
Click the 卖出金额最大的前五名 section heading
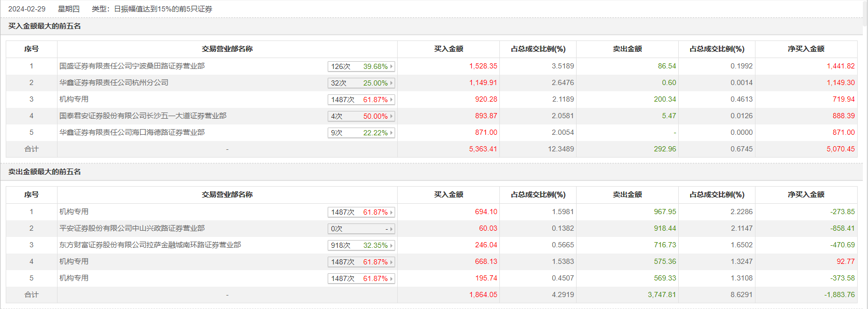[45, 172]
